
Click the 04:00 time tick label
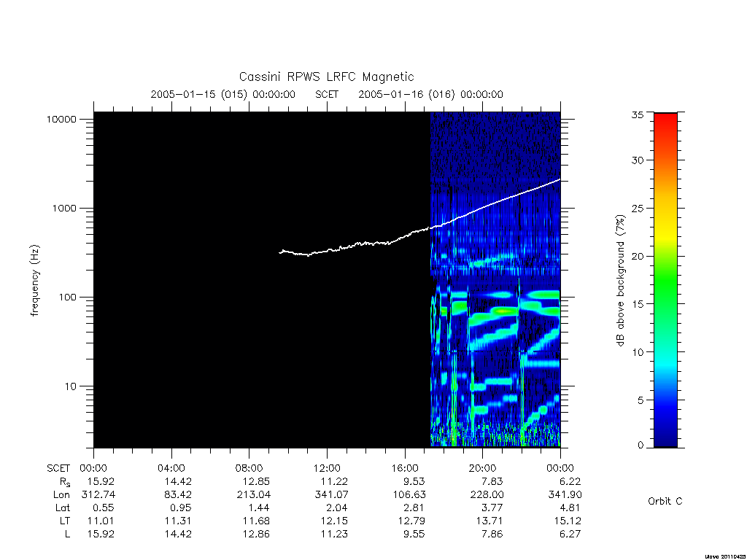coord(171,468)
